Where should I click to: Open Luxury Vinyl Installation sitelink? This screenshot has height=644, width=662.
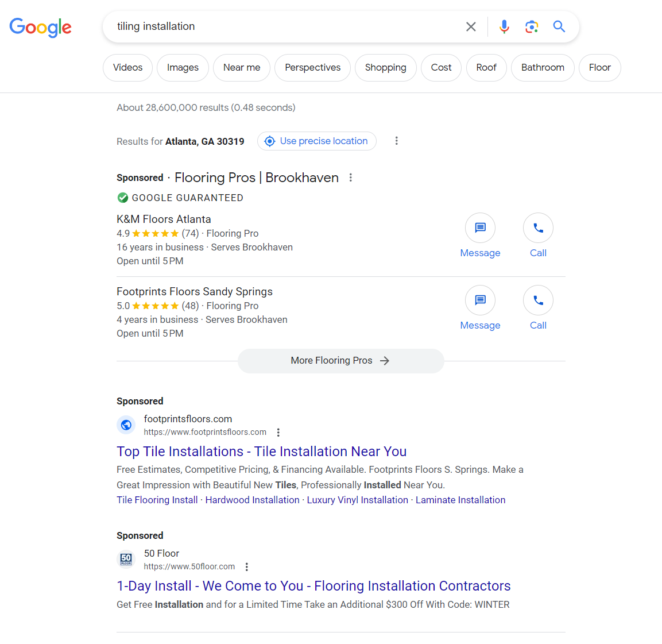357,500
